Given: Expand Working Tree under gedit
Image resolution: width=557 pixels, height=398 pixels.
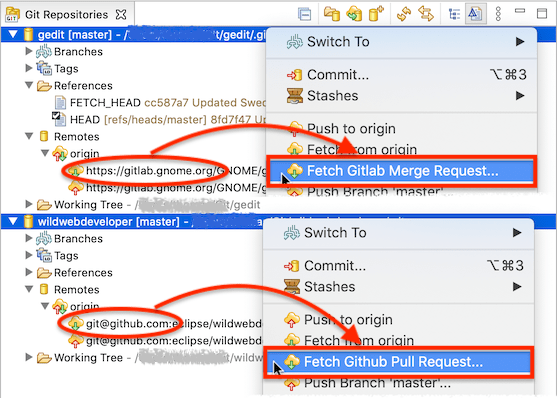Looking at the screenshot, I should (x=29, y=204).
